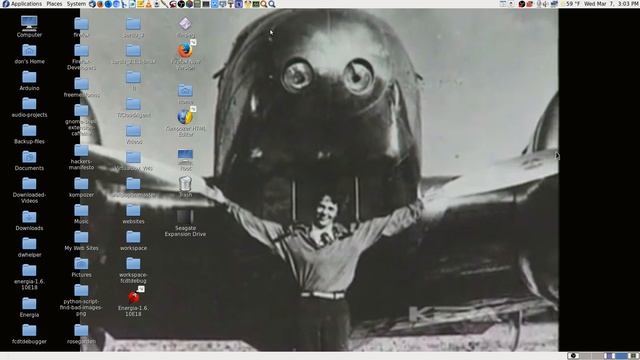Open don's Home folder

(29, 54)
